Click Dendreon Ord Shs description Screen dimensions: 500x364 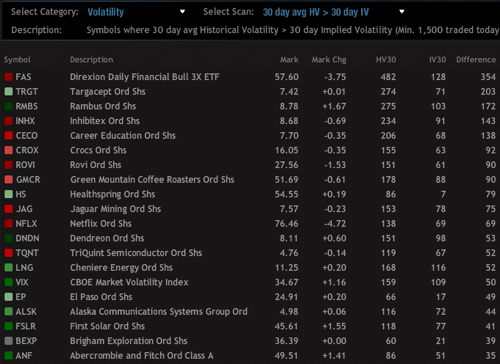[107, 238]
